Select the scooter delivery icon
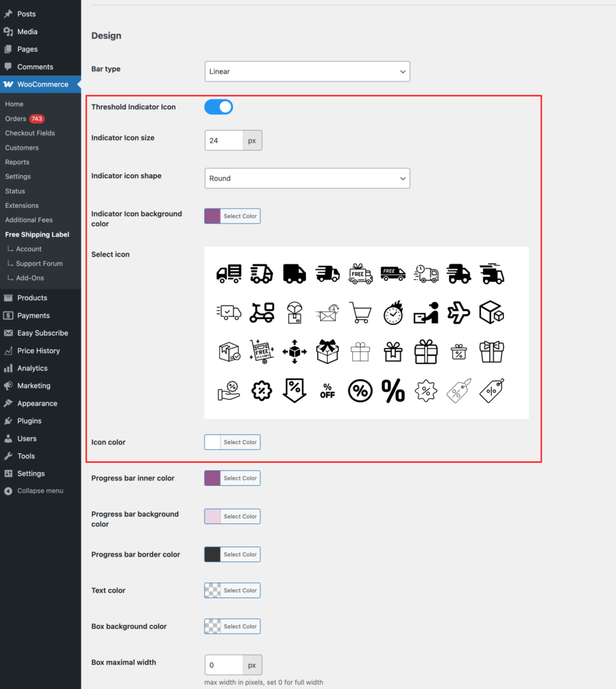Viewport: 616px width, 689px height. click(x=262, y=312)
